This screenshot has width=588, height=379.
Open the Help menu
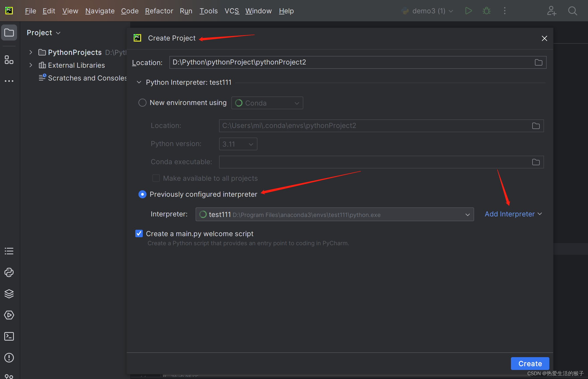pos(286,11)
